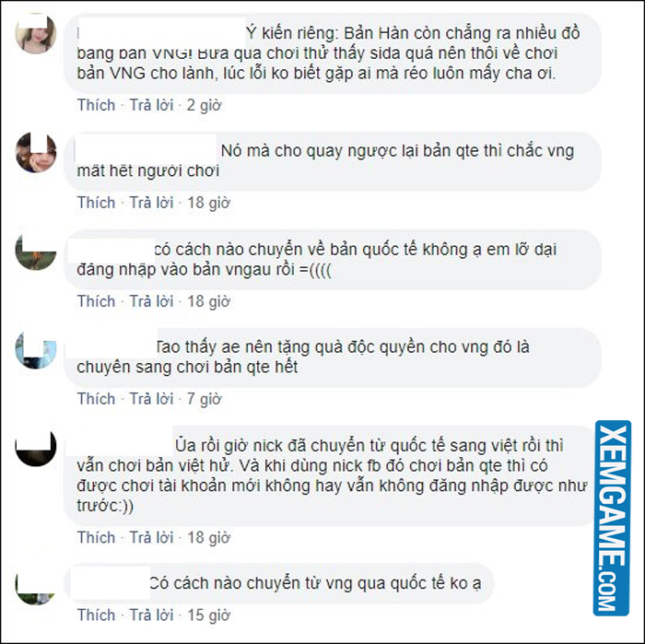Click the 2 giờ timestamp on first comment
The image size is (645, 644).
pos(204,106)
